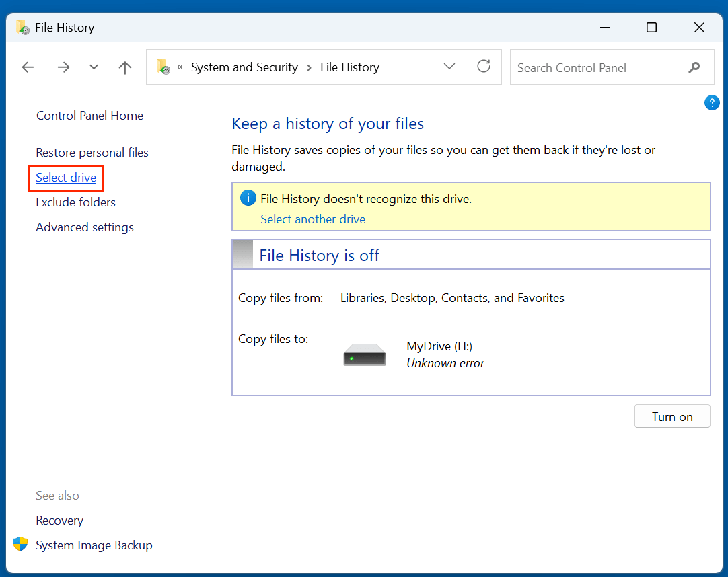728x577 pixels.
Task: Click the back navigation arrow
Action: [x=28, y=67]
